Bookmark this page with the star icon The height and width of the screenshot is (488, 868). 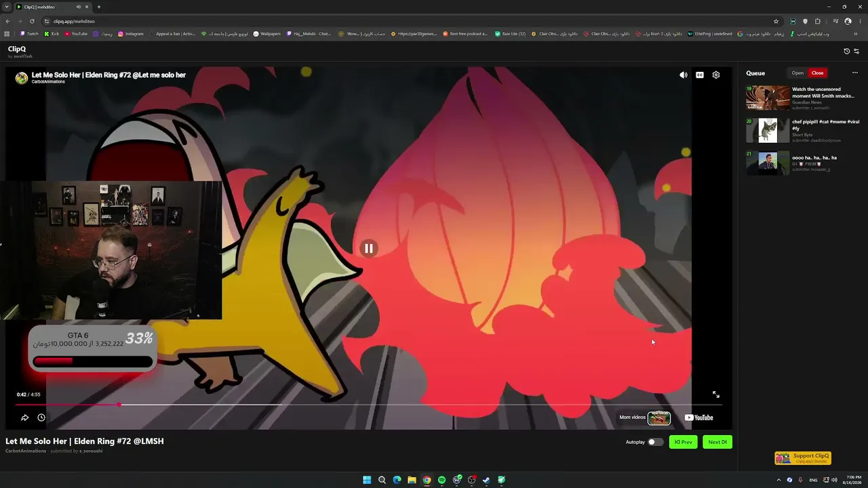776,21
